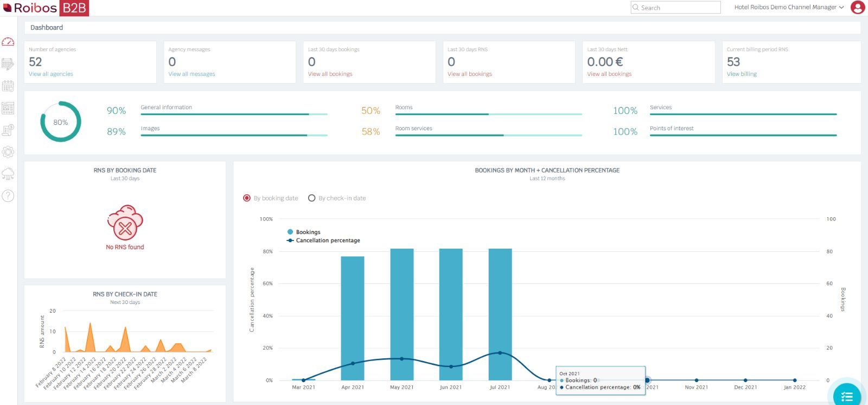Viewport: 868px width, 405px height.
Task: Click the 89% Images percentage
Action: point(116,132)
